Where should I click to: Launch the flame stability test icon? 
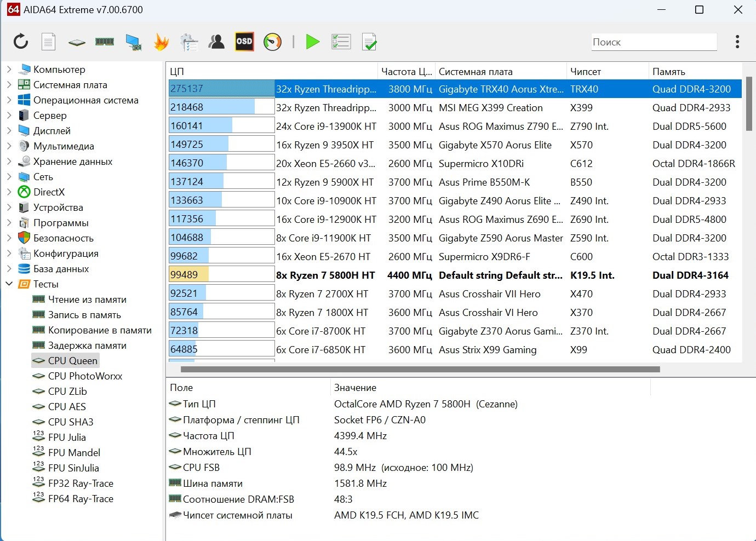(x=161, y=42)
